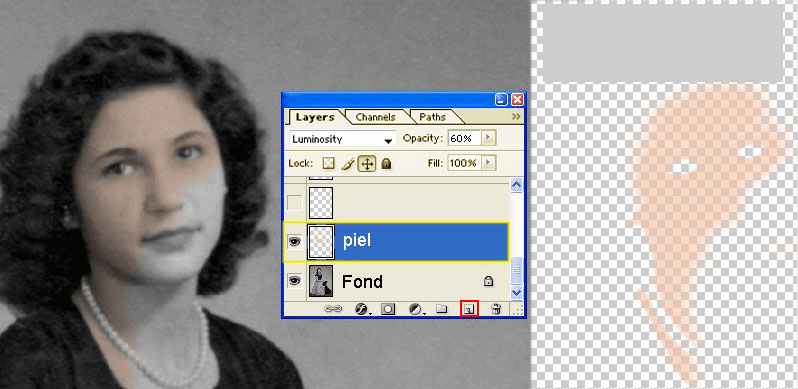Open the Opacity slider arrow
The image size is (798, 389).
tap(489, 138)
